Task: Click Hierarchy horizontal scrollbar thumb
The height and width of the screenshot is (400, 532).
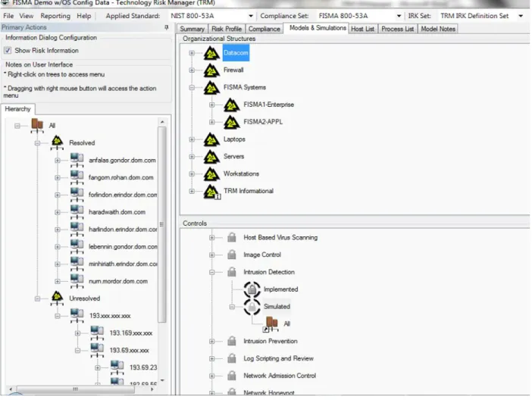Action: click(x=75, y=389)
